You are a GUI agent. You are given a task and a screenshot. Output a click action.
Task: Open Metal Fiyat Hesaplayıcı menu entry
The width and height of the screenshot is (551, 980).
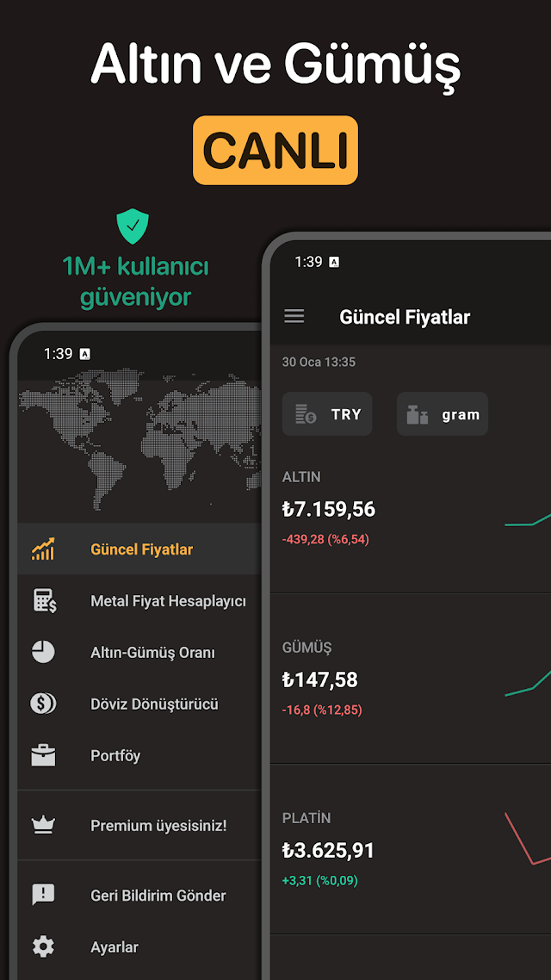139,600
